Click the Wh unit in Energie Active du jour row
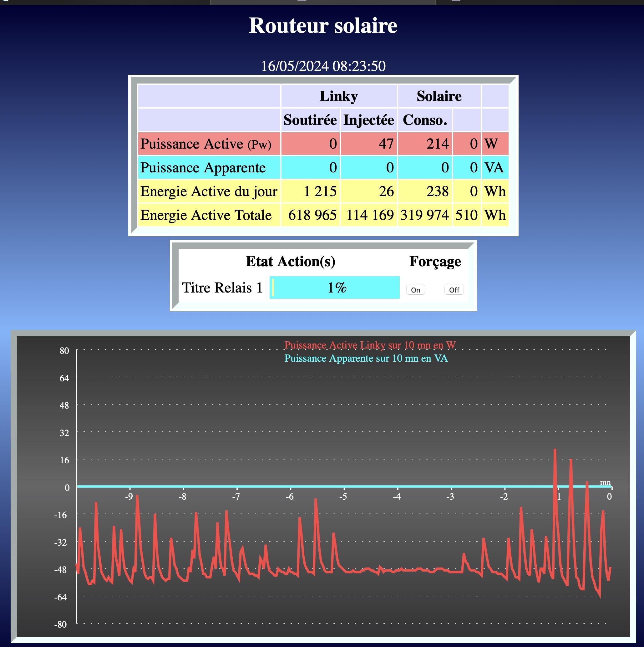644x647 pixels. point(495,191)
